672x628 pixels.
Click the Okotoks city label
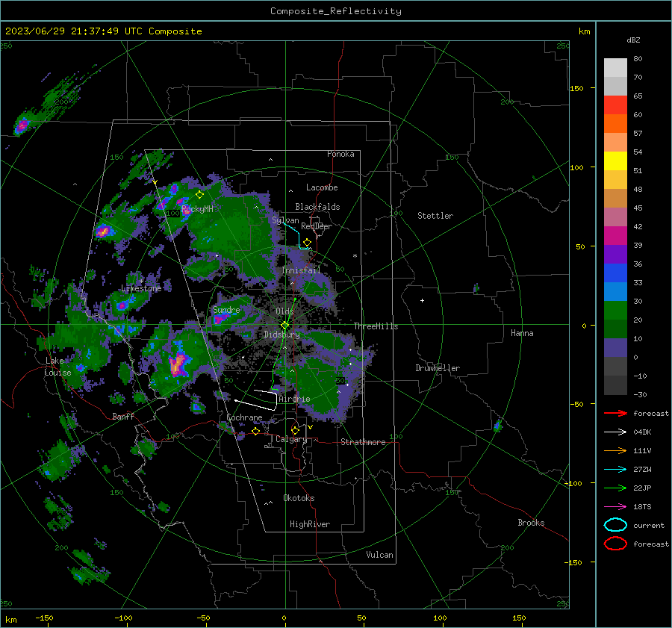click(x=299, y=498)
